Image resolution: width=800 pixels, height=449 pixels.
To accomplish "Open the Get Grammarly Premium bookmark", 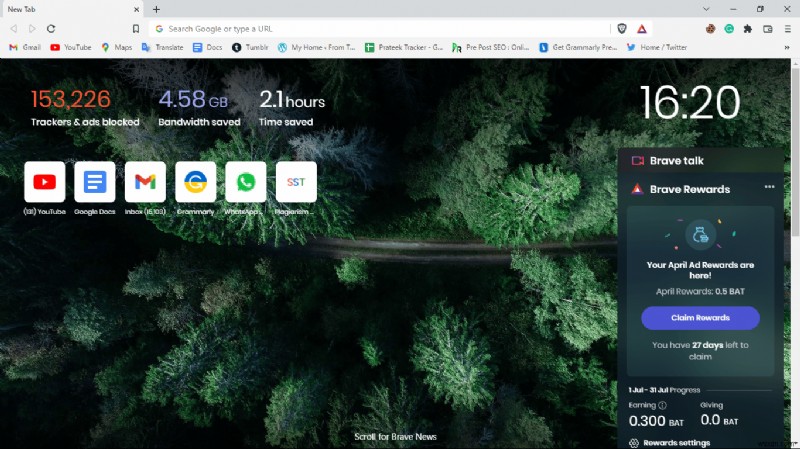I will pos(579,47).
